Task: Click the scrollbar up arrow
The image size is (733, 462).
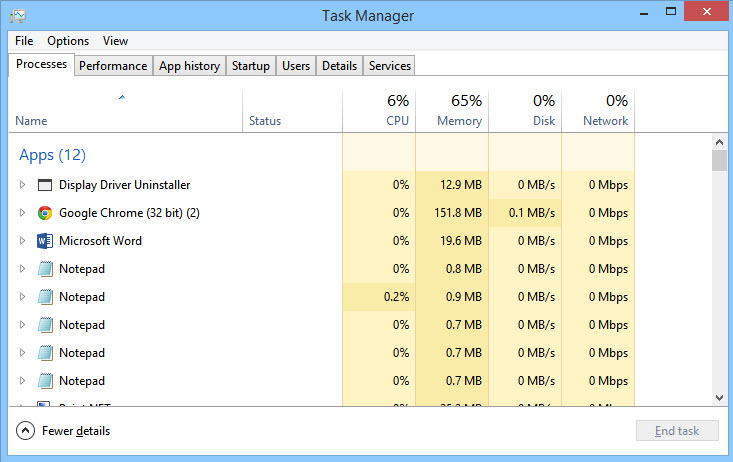Action: coord(719,142)
